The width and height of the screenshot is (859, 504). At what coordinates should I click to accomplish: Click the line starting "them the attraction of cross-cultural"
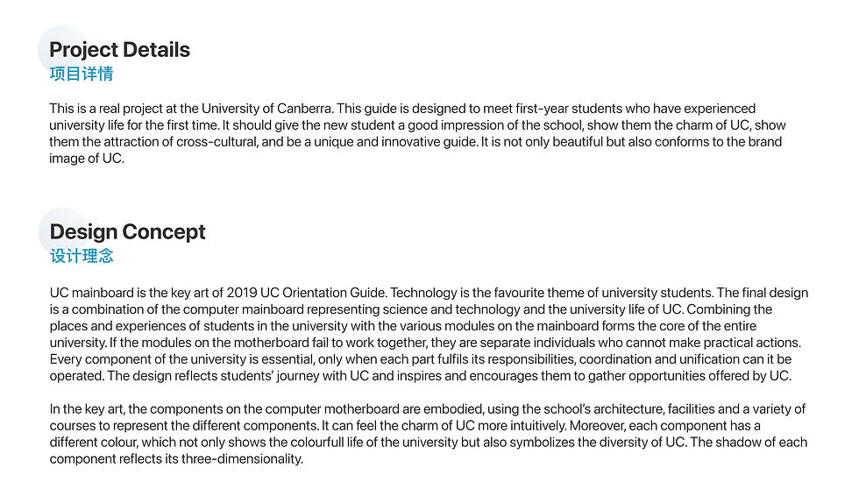[415, 142]
